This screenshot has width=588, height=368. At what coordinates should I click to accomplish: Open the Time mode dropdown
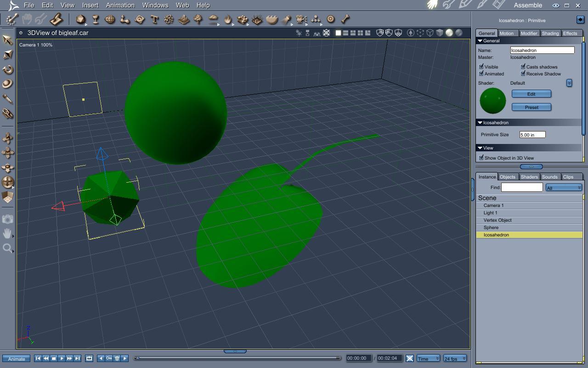pos(428,358)
